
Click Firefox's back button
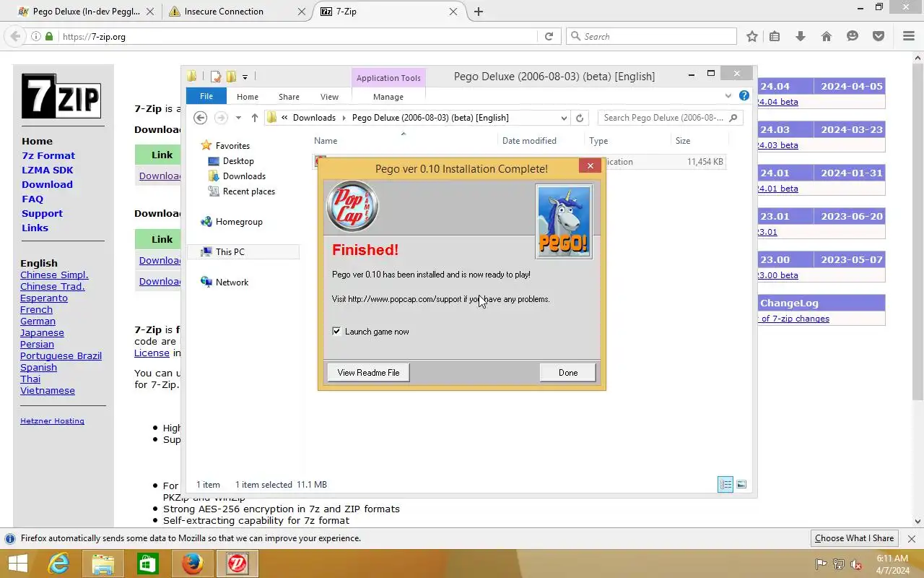pyautogui.click(x=15, y=36)
